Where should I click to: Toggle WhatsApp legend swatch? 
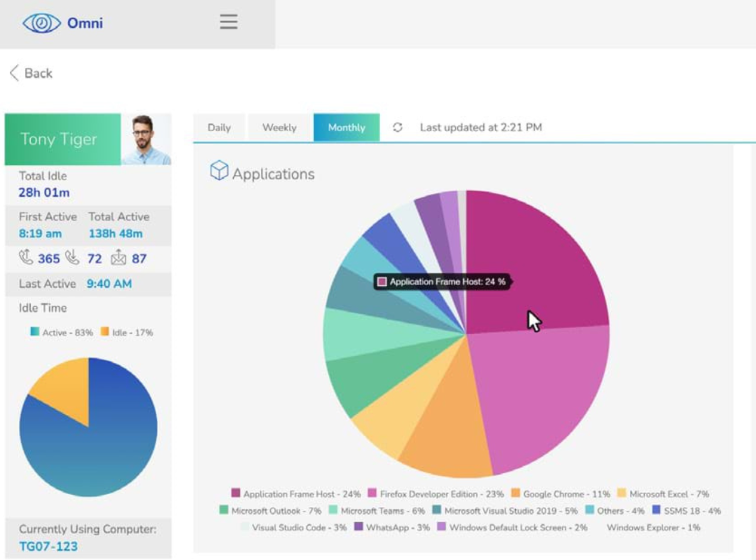[x=359, y=527]
